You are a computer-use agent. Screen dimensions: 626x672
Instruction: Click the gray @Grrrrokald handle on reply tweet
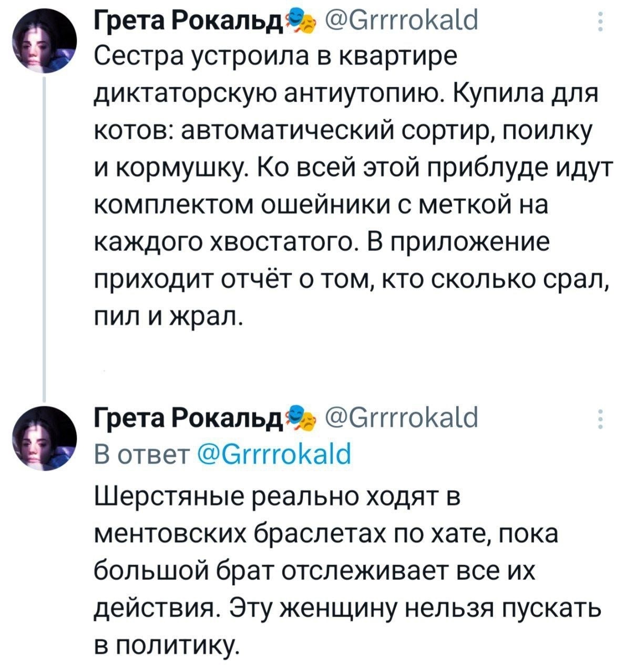click(x=402, y=419)
